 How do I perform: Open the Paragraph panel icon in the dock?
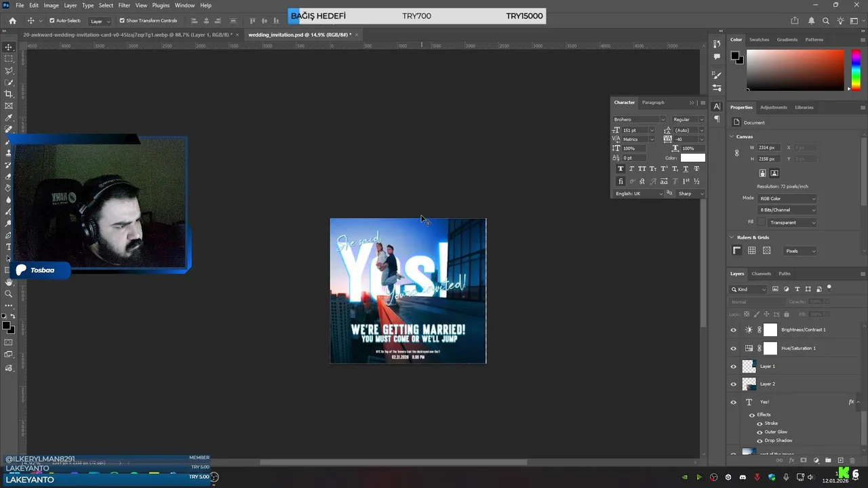(717, 119)
